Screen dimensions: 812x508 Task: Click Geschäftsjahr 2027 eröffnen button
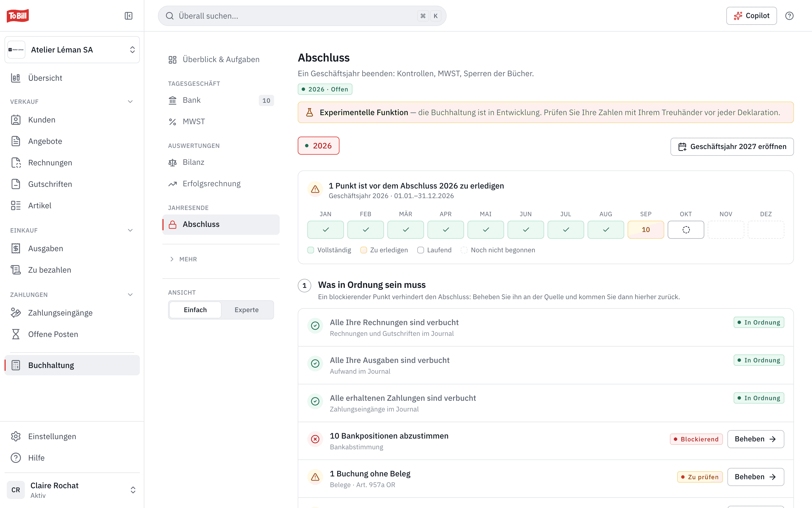coord(732,146)
